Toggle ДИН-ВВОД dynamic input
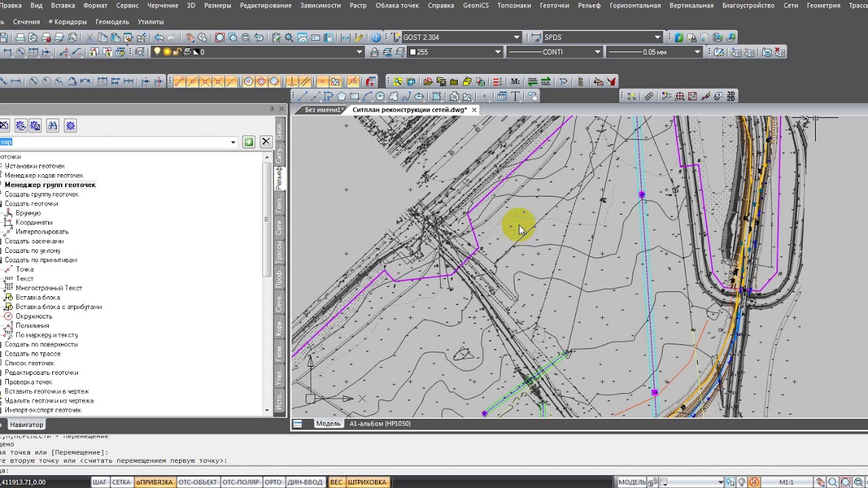 pos(305,482)
